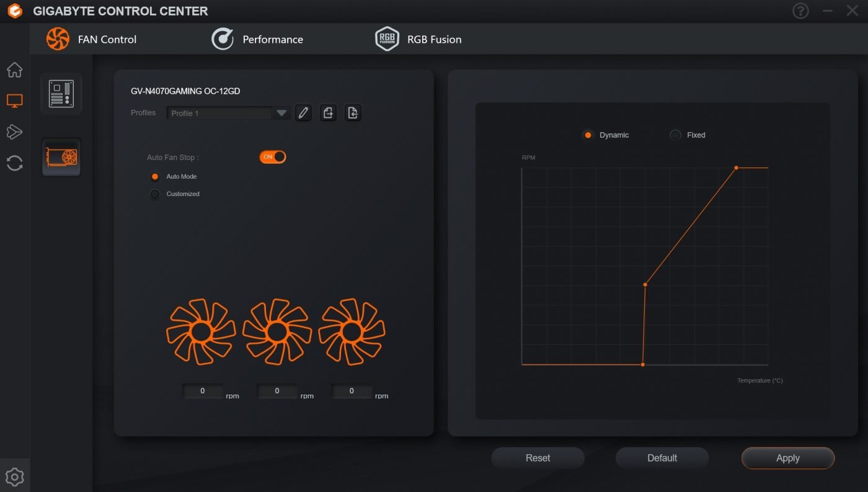
Task: Expand the Profiles dropdown arrow
Action: tap(281, 114)
